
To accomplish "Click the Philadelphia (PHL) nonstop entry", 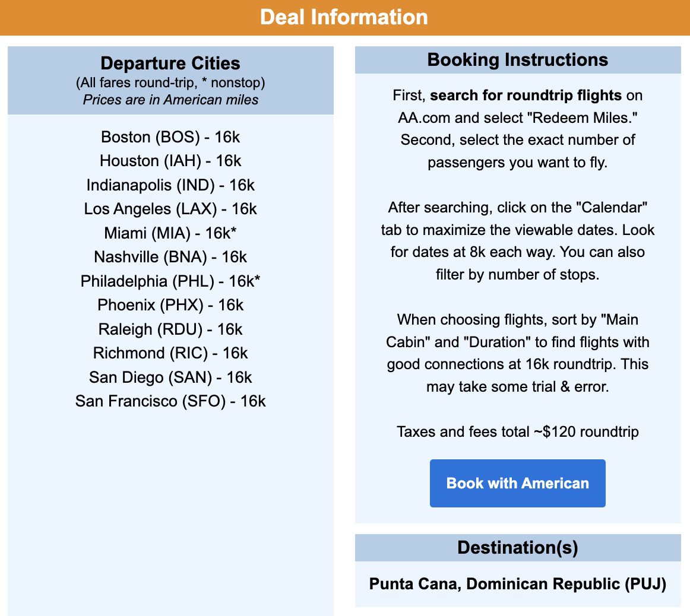I will [x=170, y=281].
